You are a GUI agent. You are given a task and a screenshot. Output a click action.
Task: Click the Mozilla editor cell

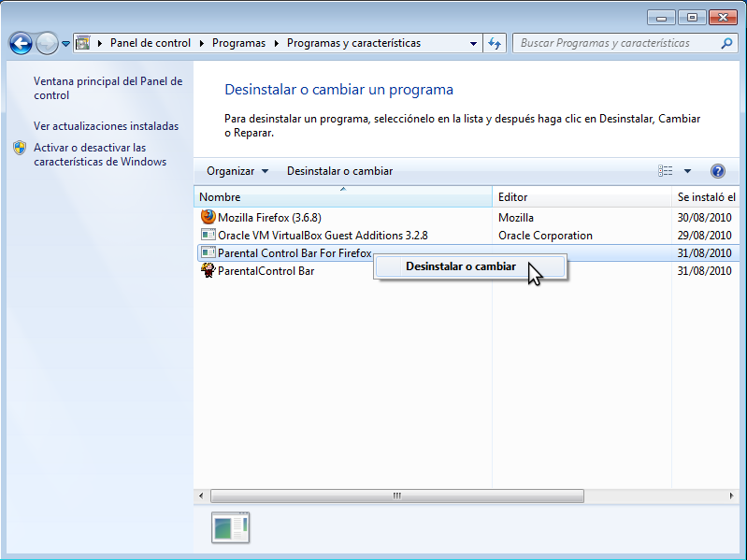(x=516, y=218)
